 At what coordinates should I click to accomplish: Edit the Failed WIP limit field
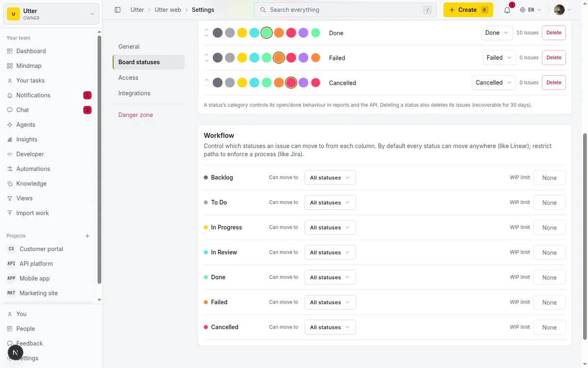coord(549,302)
